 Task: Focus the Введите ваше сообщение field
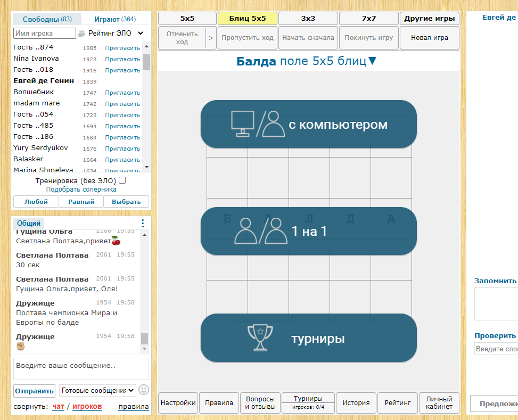(81, 369)
